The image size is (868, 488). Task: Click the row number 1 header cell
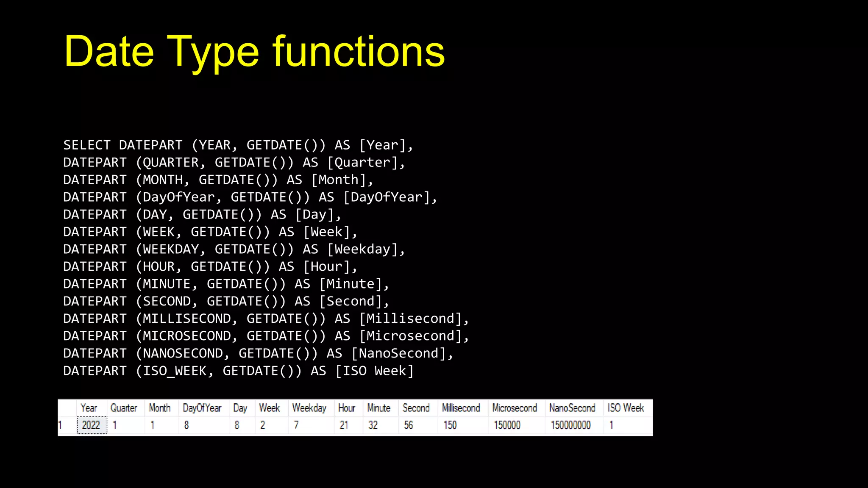click(x=67, y=425)
